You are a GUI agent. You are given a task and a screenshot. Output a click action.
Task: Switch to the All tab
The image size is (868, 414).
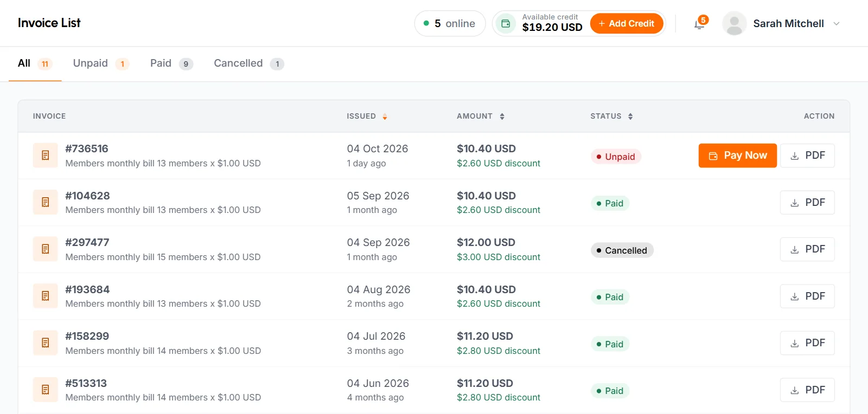[35, 63]
